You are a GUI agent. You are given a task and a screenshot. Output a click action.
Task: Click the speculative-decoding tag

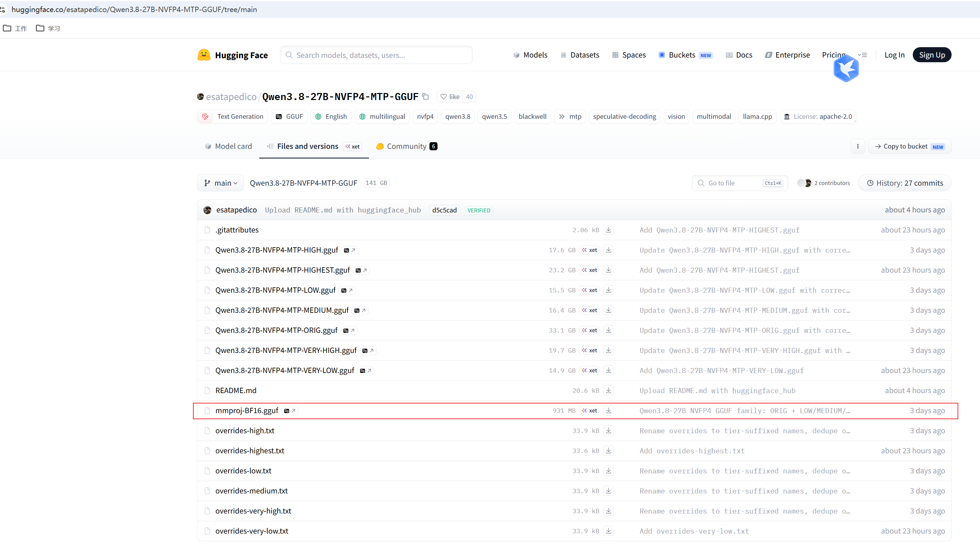(x=624, y=117)
